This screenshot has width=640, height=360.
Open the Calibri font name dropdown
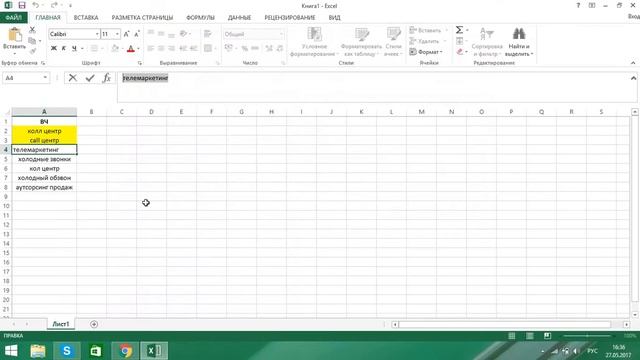click(97, 34)
